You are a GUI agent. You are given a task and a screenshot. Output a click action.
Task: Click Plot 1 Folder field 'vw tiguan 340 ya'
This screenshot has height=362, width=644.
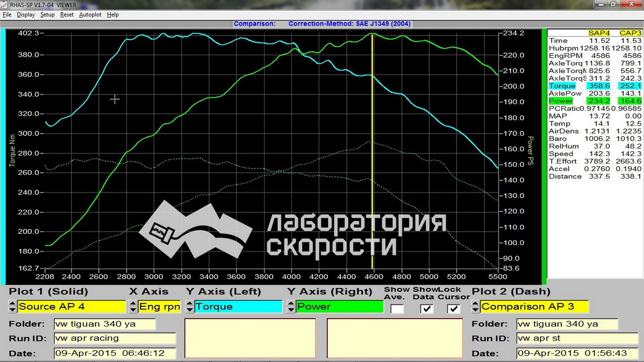(105, 324)
